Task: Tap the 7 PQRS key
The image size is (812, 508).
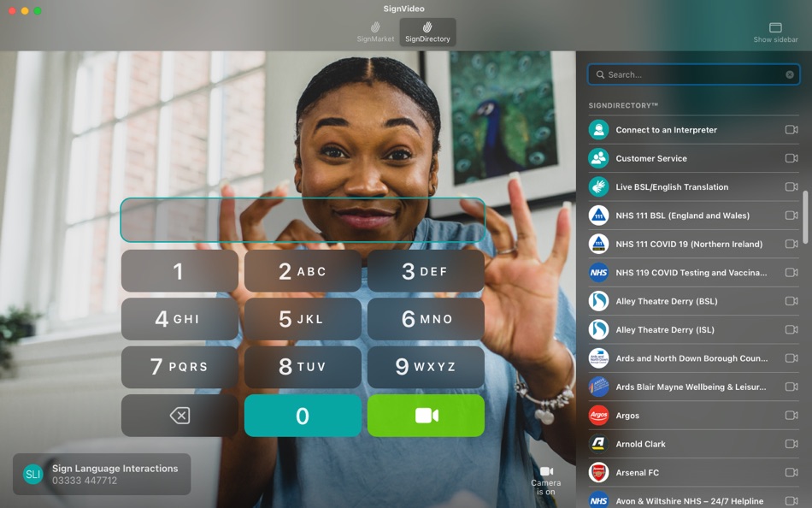Action: 179,367
